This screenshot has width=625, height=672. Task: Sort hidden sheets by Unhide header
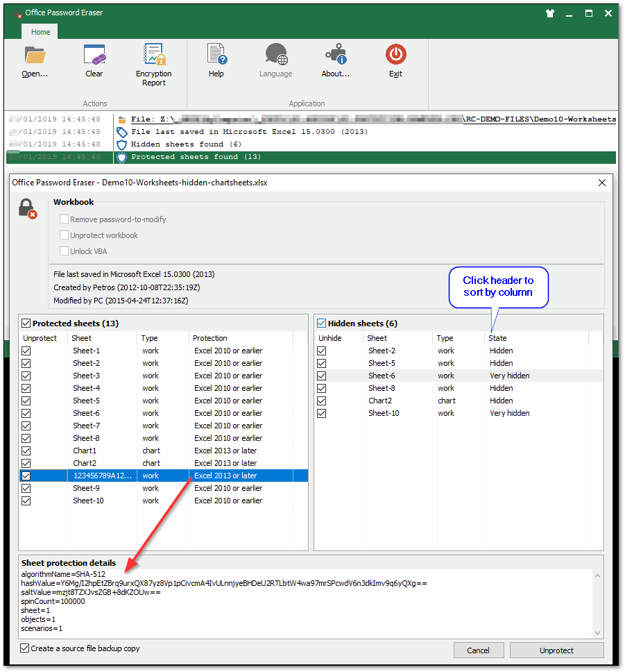(339, 338)
